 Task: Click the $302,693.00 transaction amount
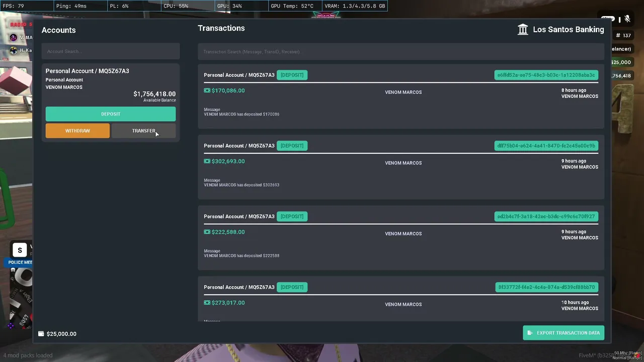(x=228, y=161)
